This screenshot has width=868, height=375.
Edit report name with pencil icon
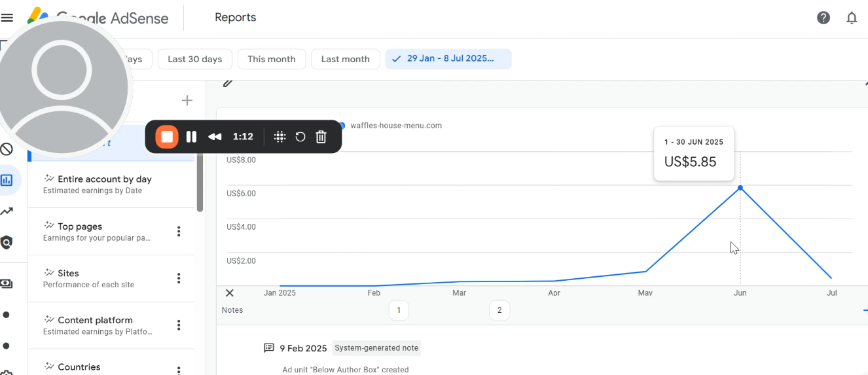(x=228, y=82)
